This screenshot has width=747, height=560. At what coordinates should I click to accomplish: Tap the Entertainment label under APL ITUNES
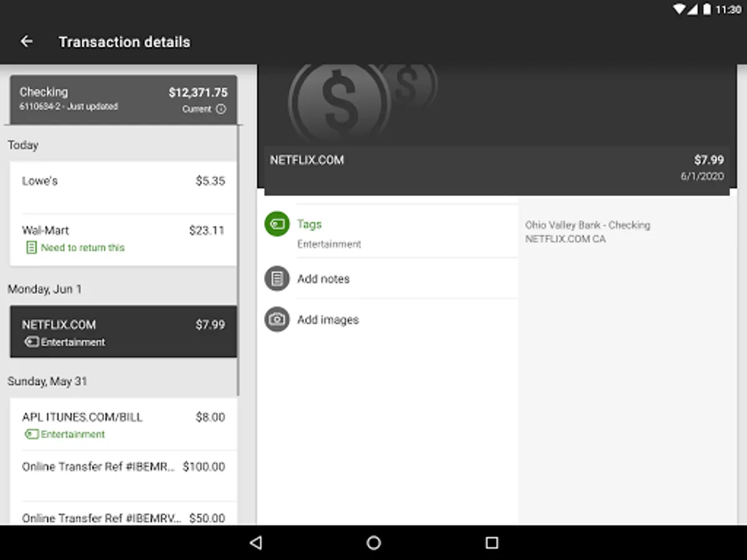tap(73, 434)
